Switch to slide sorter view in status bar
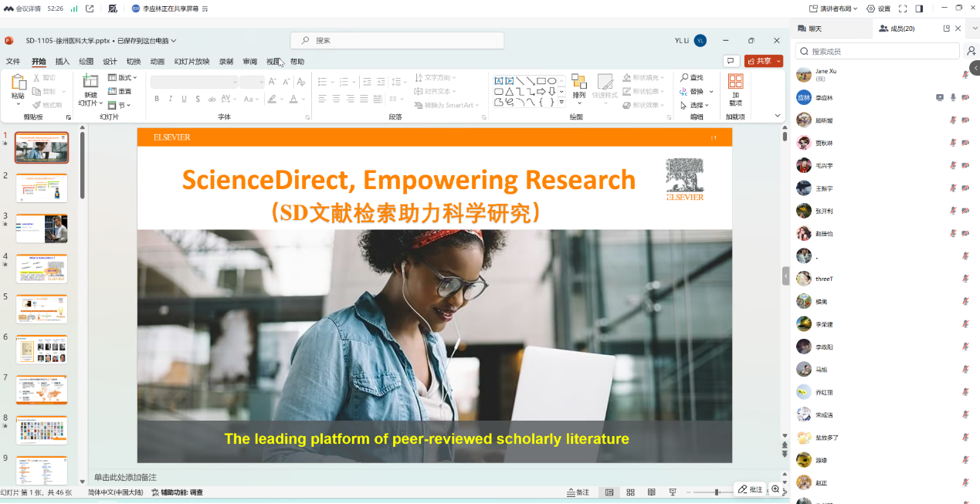 coord(631,492)
